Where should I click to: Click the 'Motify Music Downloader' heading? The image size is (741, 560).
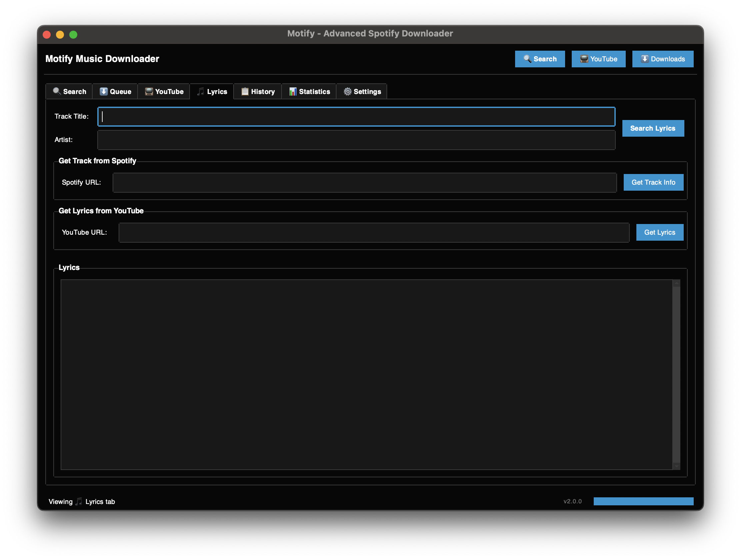coord(102,59)
